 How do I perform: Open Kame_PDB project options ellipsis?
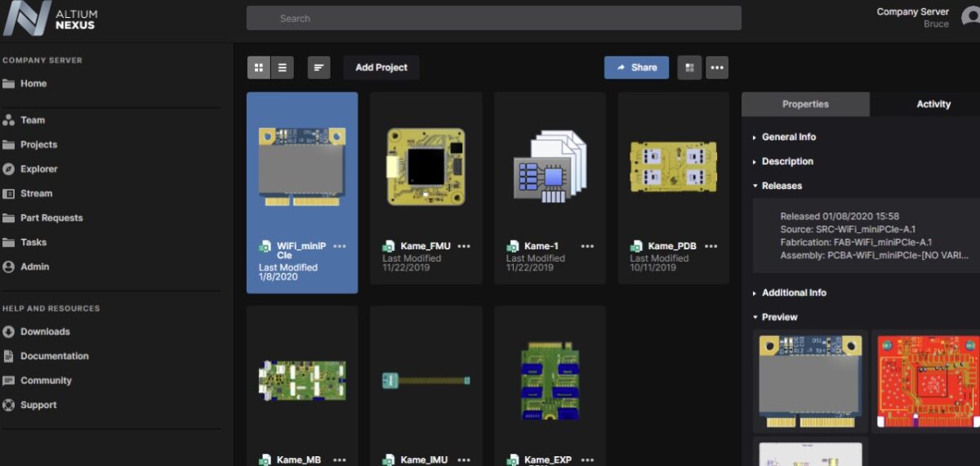[x=711, y=246]
